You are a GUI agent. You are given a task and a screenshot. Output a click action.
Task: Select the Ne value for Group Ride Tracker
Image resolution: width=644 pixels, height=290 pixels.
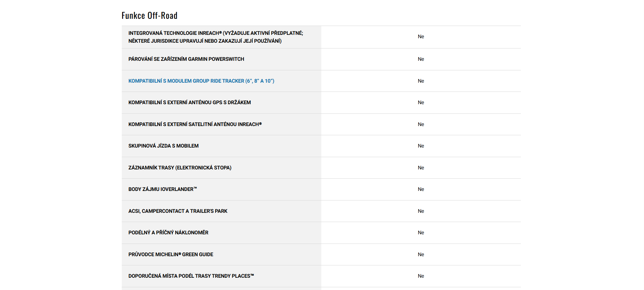coord(421,81)
